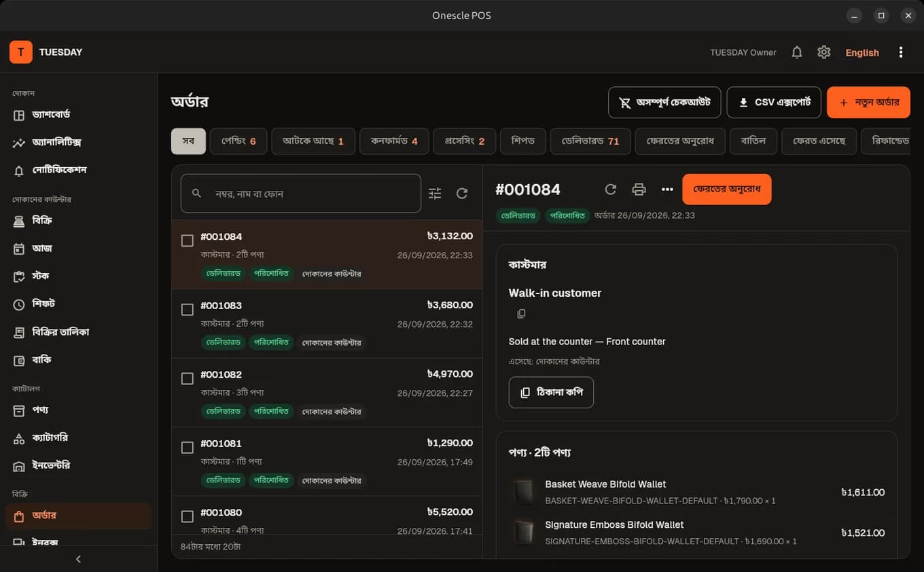Switch to the পেন্ডিং 6 tab
924x572 pixels.
pos(238,141)
